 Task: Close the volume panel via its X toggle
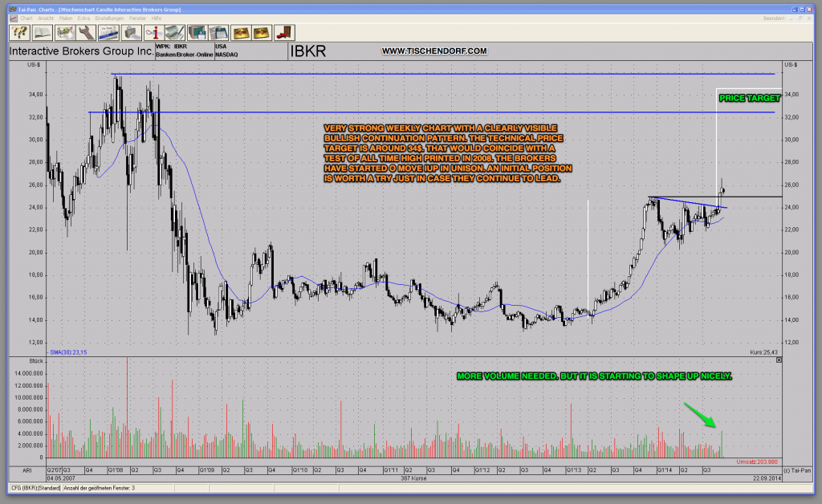778,360
